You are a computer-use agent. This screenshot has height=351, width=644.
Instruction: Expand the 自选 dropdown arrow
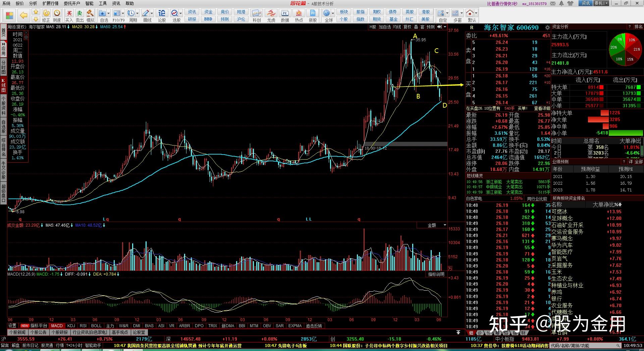pos(109,13)
